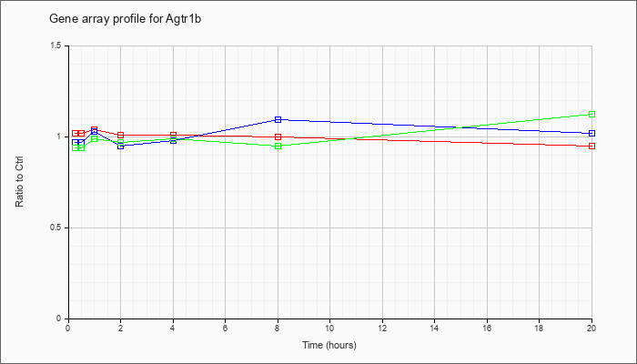Select the red data marker at 2 hours
The image size is (637, 364).
click(x=120, y=135)
